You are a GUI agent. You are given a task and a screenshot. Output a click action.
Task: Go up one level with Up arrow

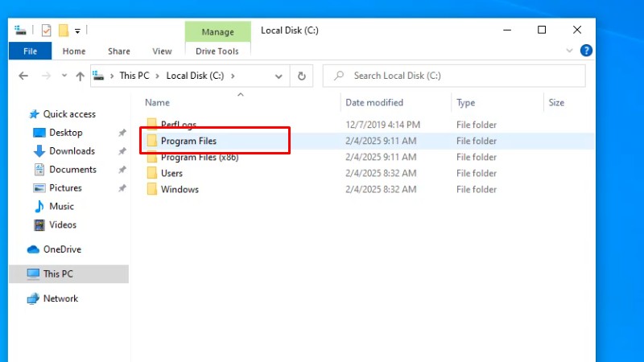[80, 76]
